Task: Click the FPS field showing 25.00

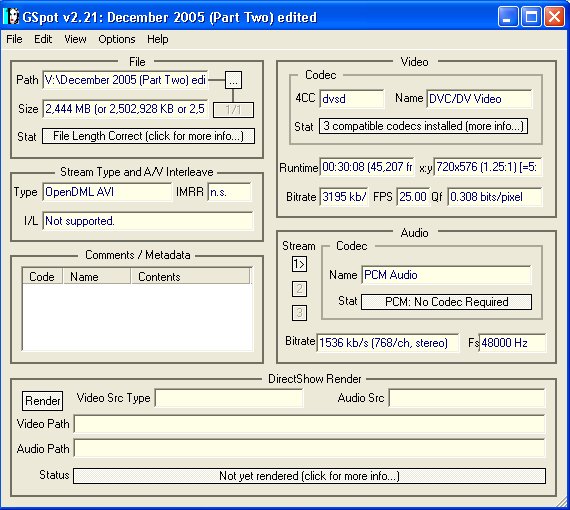Action: coord(413,197)
